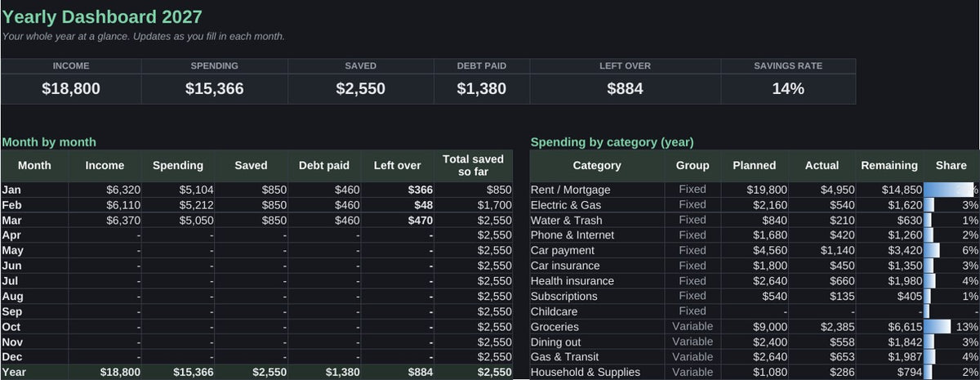Select the Car insurance category cell
980x380 pixels.
(x=597, y=266)
